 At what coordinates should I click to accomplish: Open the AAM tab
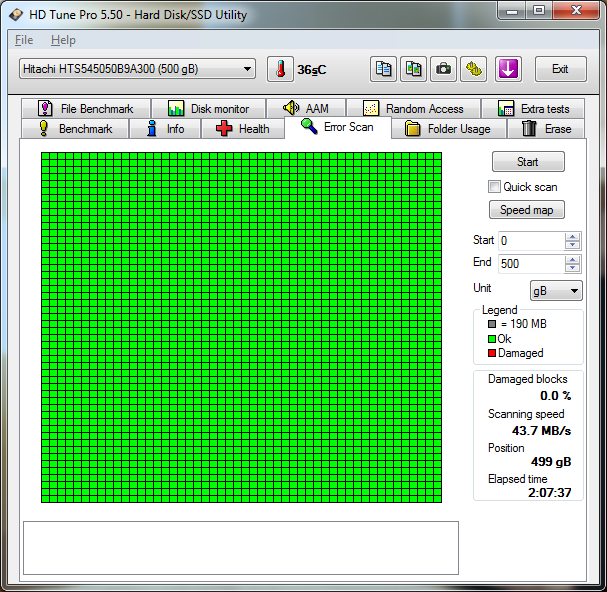306,108
